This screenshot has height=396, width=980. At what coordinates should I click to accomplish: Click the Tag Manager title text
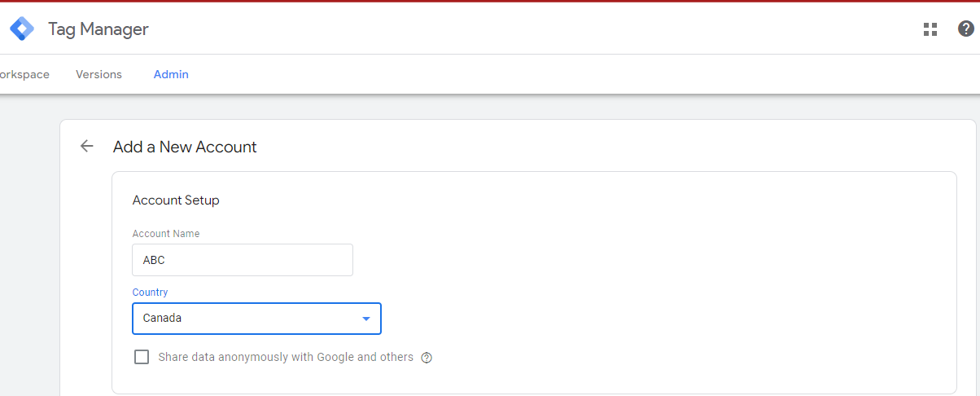[x=98, y=29]
